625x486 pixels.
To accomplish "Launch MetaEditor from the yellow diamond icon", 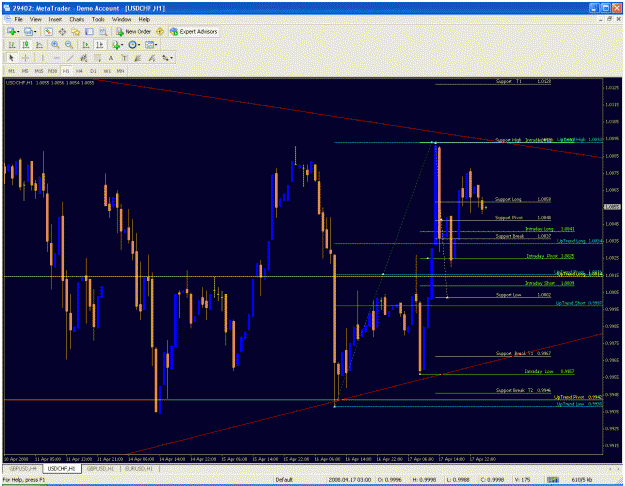I will click(160, 31).
